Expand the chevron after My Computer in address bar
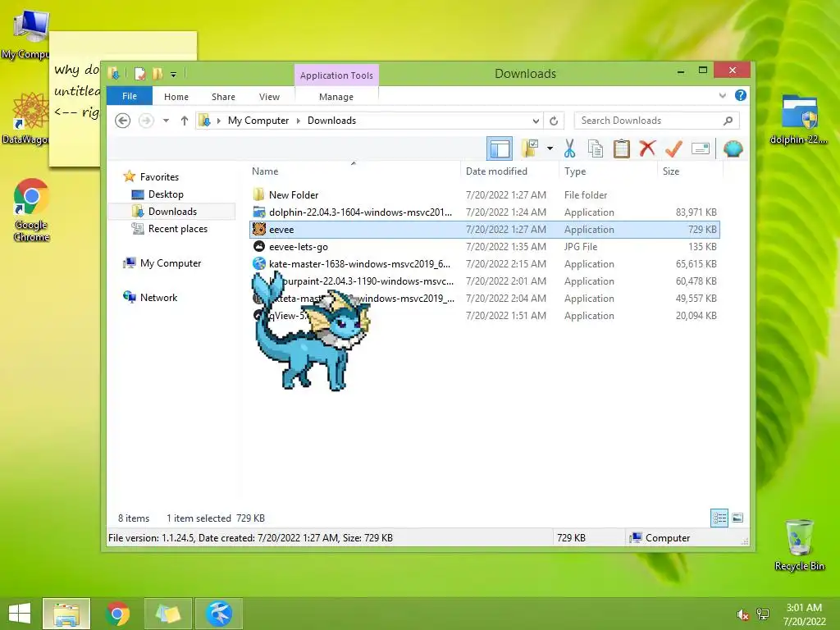The height and width of the screenshot is (630, 840). [299, 121]
